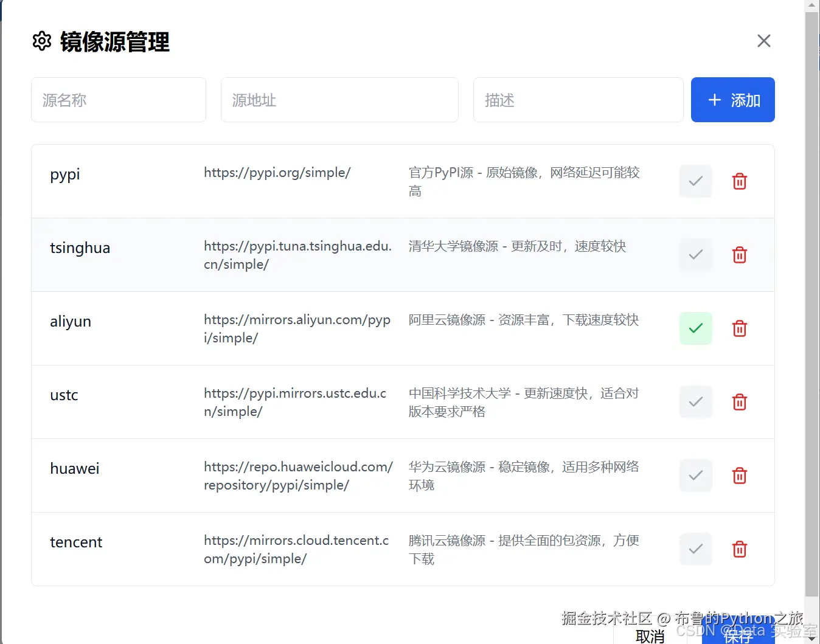Image resolution: width=820 pixels, height=644 pixels.
Task: Click the mirrors.aliyun.com URL text
Action: click(x=297, y=328)
